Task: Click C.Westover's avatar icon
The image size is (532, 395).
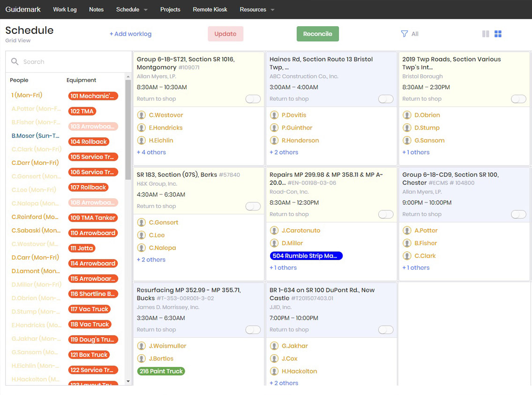Action: (141, 115)
